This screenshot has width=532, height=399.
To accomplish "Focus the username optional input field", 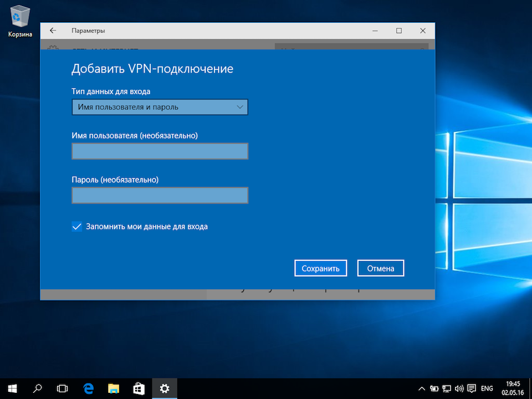I will point(160,151).
